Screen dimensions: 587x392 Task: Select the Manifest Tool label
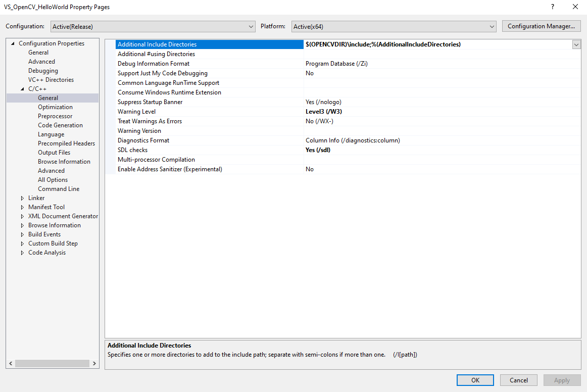point(46,207)
